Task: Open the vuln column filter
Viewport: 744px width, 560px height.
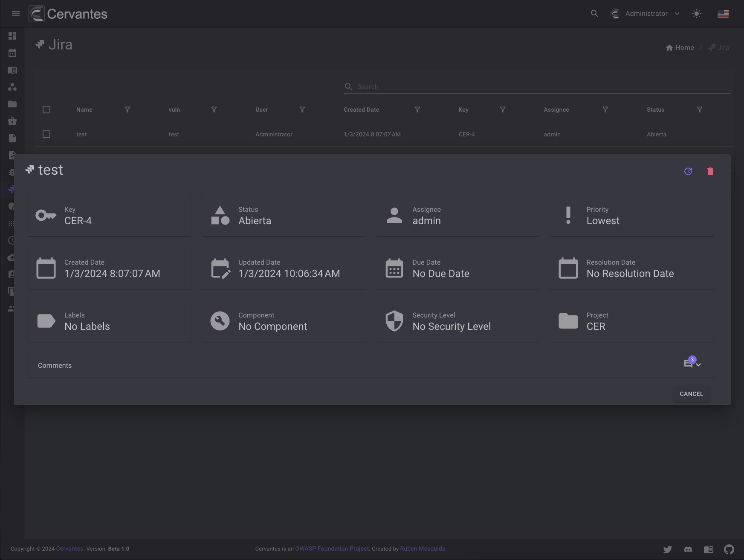Action: (x=214, y=110)
